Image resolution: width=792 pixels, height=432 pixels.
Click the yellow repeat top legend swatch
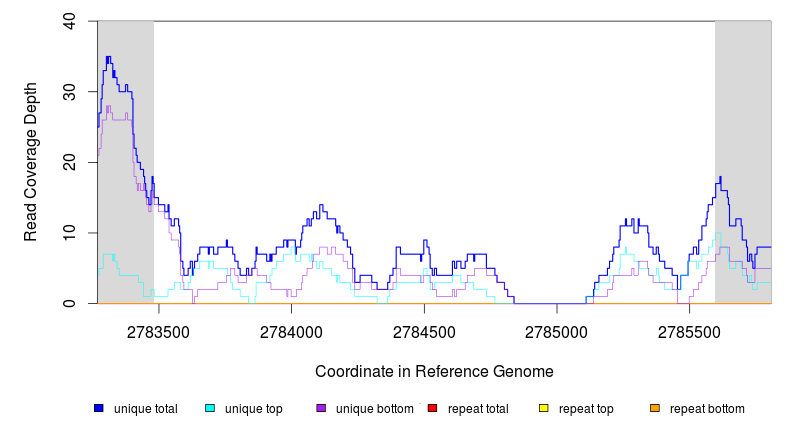point(544,409)
